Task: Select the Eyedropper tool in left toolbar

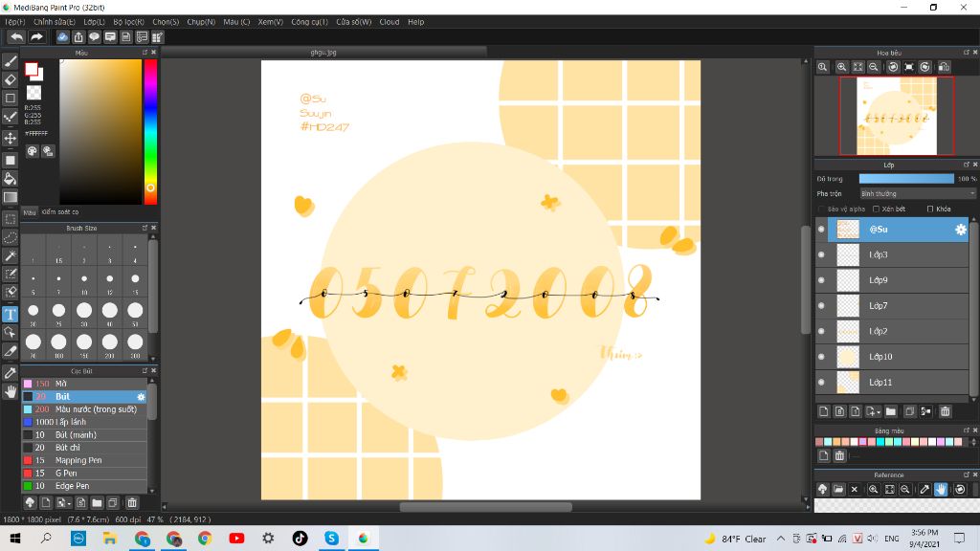Action: click(10, 373)
